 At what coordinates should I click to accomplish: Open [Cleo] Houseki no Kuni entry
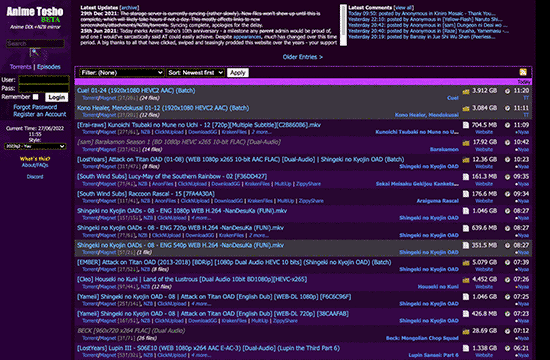[192, 279]
